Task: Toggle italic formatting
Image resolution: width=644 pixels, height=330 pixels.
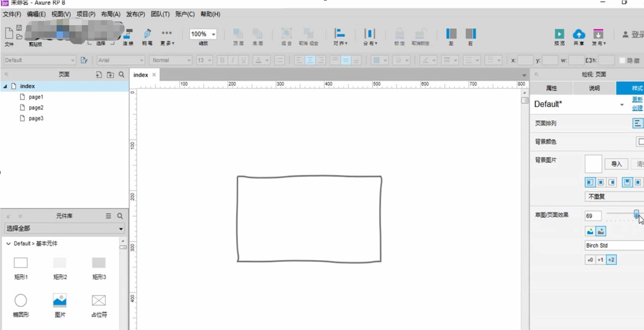Action: (x=233, y=60)
